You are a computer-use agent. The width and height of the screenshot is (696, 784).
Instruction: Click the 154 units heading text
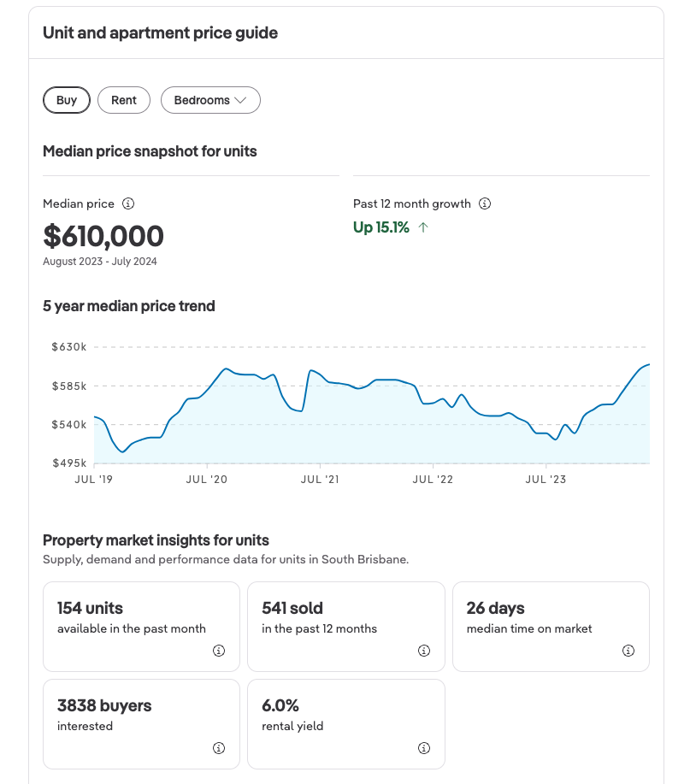click(x=90, y=608)
